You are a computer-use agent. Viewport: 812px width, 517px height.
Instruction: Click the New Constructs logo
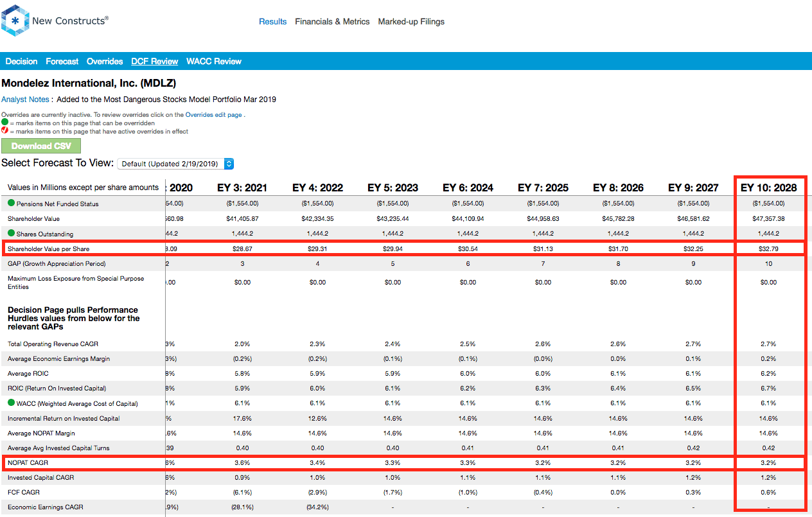[x=55, y=21]
